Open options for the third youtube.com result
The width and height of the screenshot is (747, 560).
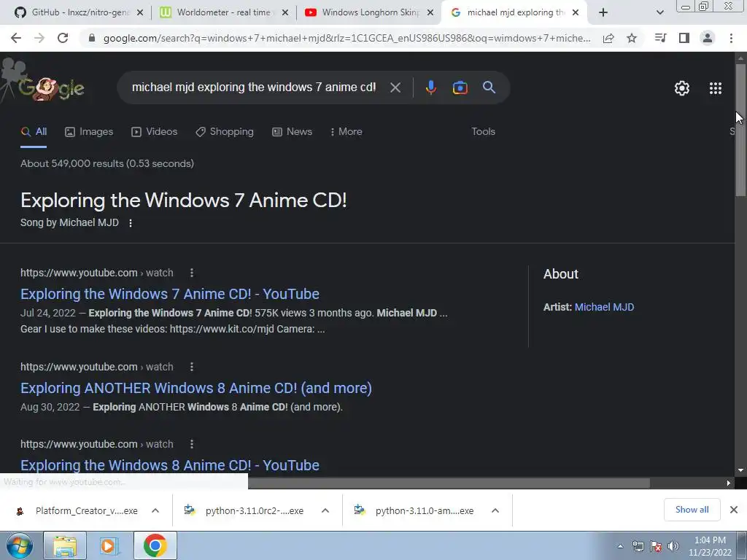tap(192, 444)
